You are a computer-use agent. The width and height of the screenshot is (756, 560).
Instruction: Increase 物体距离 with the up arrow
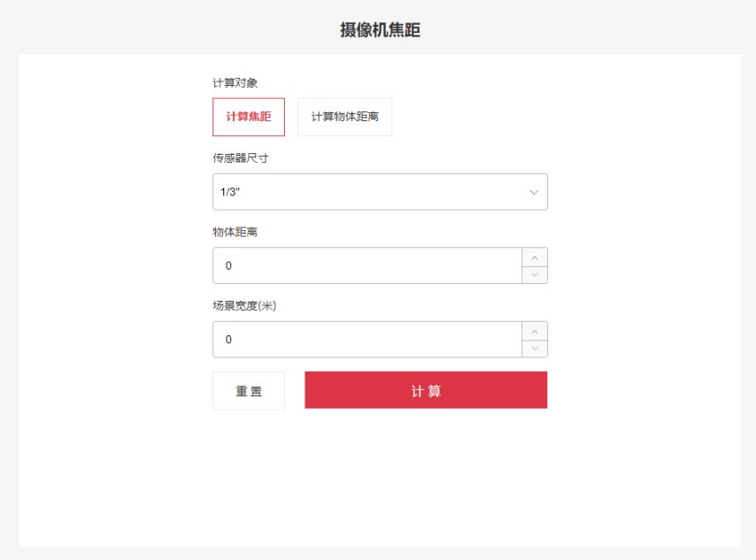(x=535, y=257)
